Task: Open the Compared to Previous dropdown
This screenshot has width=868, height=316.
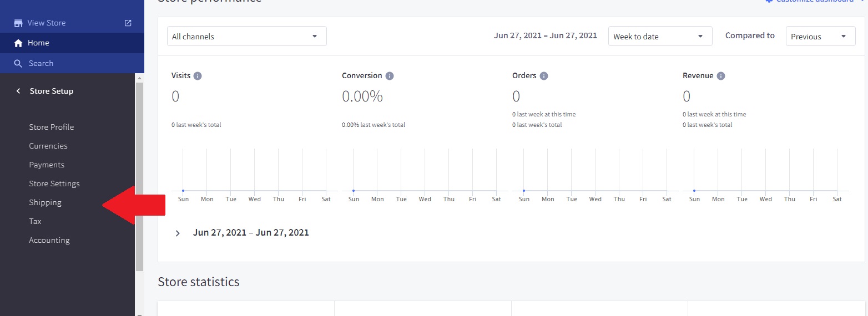Action: click(x=820, y=37)
